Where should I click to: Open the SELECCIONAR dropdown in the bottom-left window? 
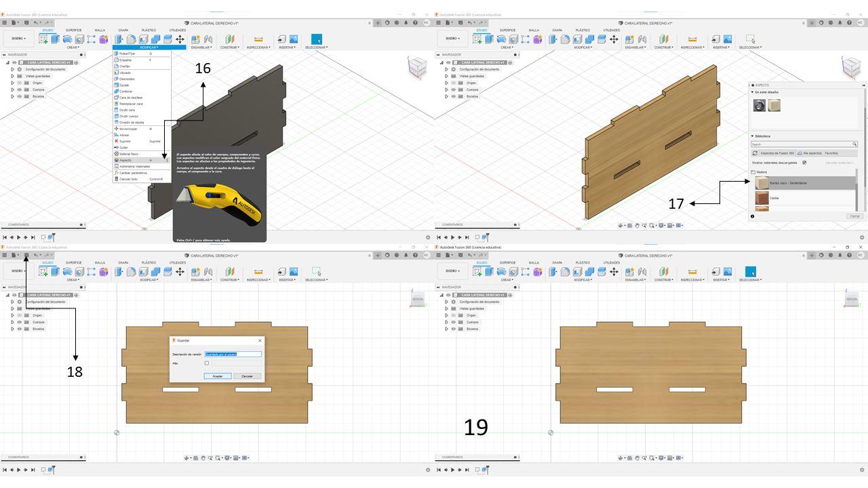point(316,280)
